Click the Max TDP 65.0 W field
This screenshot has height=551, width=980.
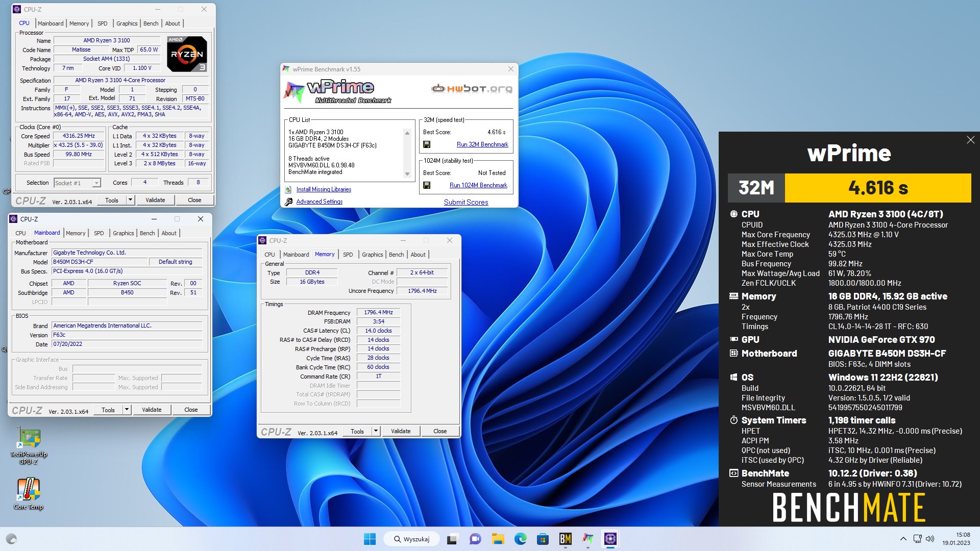pyautogui.click(x=149, y=50)
